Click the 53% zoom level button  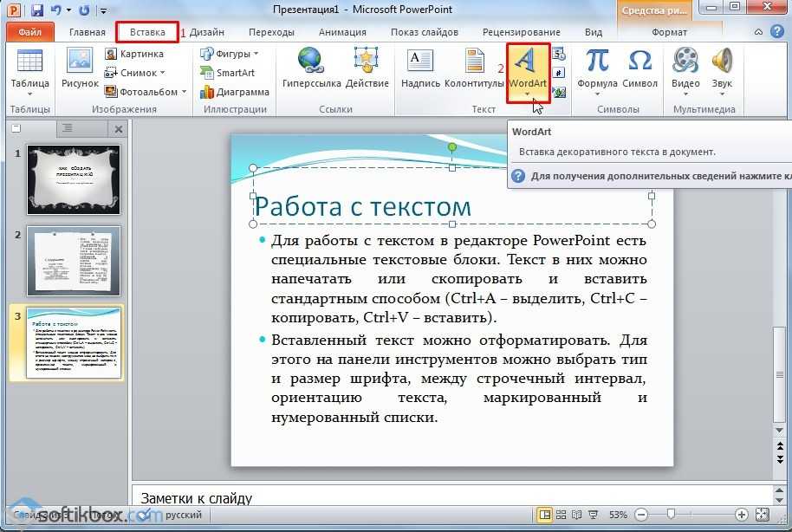(x=618, y=515)
